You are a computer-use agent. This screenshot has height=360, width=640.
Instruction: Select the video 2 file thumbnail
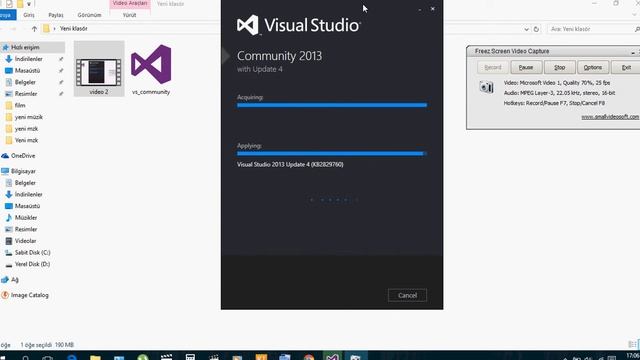tap(99, 72)
